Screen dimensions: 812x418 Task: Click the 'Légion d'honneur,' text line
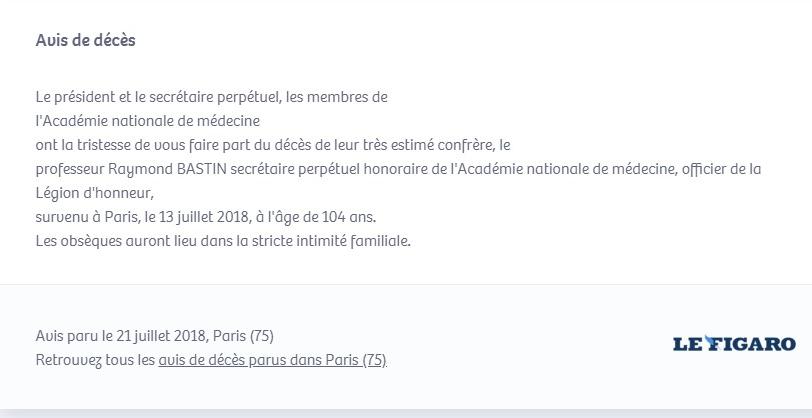[x=95, y=194]
